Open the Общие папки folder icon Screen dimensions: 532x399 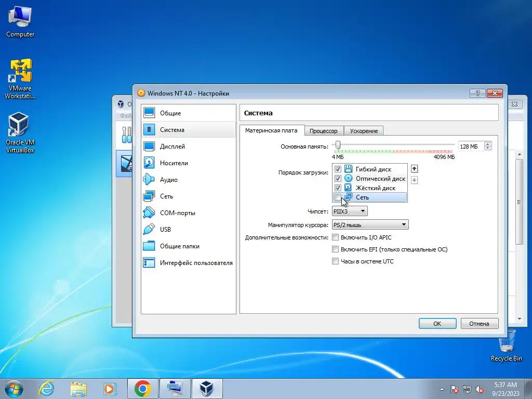click(149, 246)
